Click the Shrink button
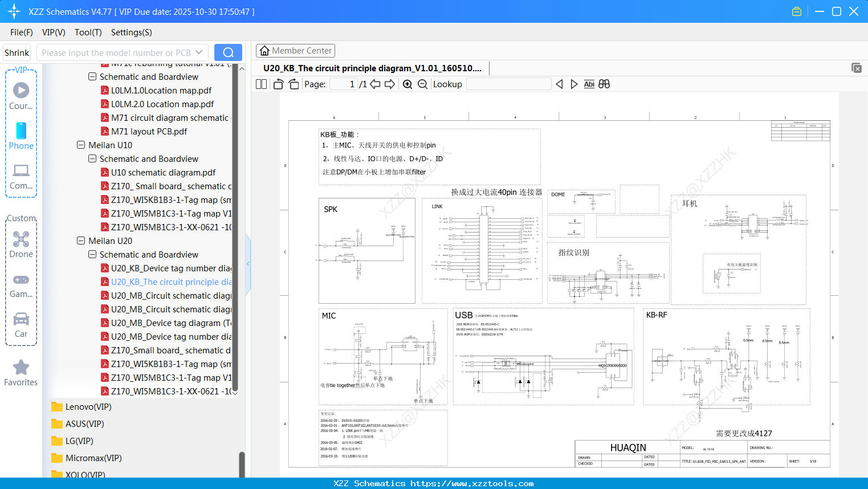The height and width of the screenshot is (489, 868). (x=17, y=52)
